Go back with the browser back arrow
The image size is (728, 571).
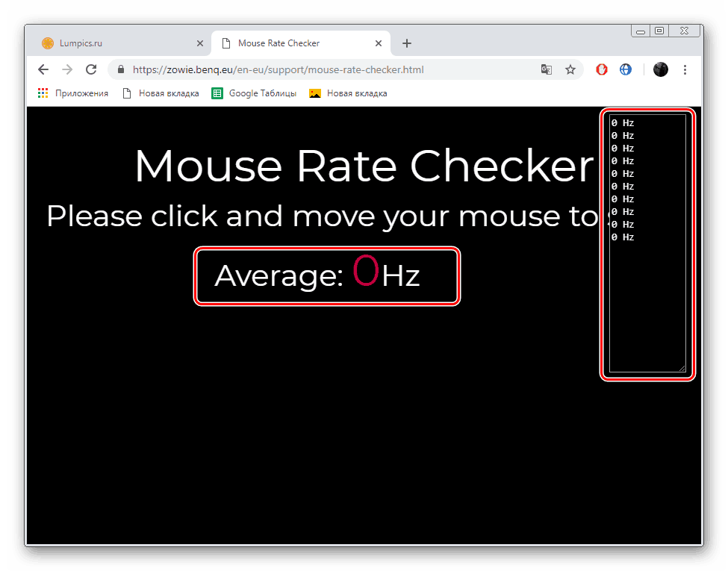point(43,69)
